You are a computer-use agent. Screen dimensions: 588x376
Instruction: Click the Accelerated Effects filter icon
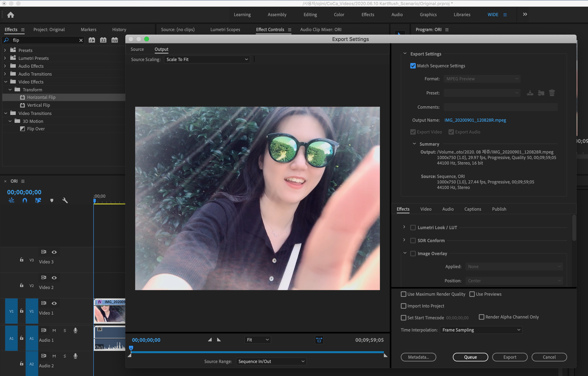(x=92, y=40)
